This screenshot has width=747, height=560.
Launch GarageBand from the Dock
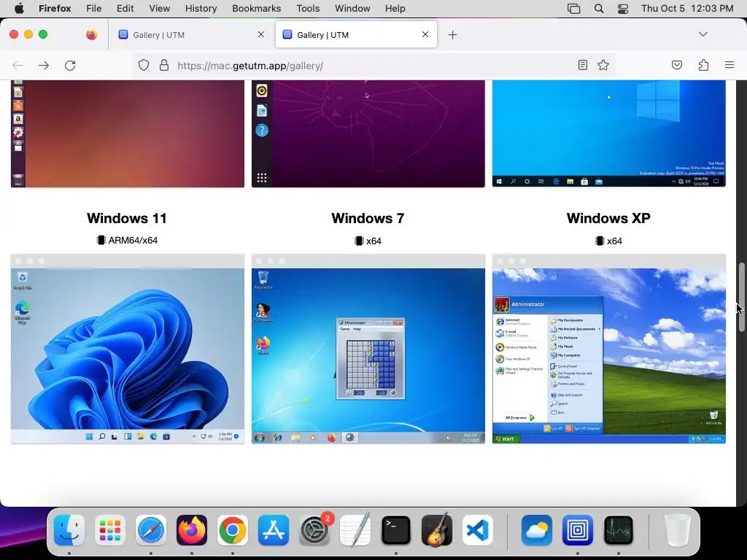(x=437, y=530)
